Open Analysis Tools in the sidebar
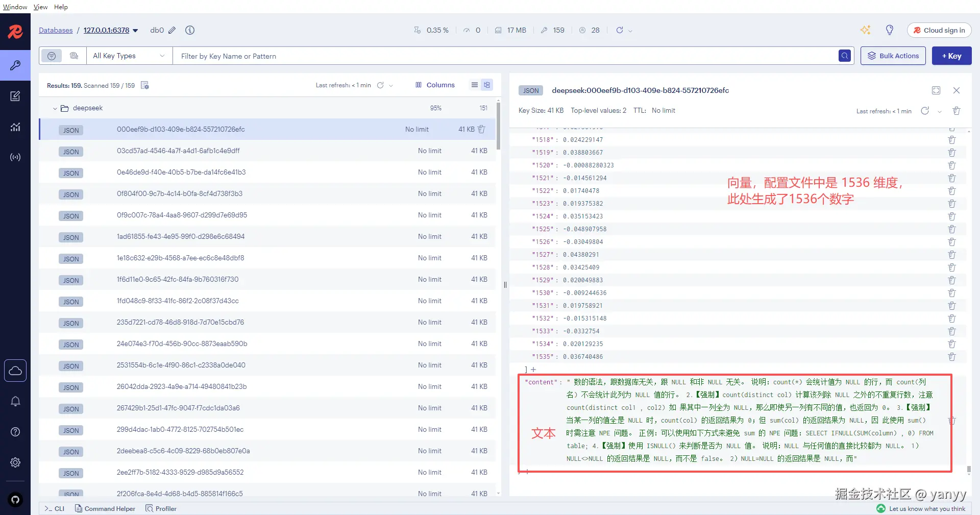980x515 pixels. 15,127
